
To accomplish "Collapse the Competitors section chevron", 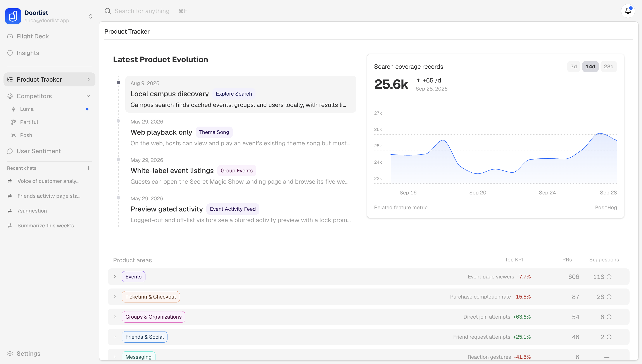I will click(88, 96).
